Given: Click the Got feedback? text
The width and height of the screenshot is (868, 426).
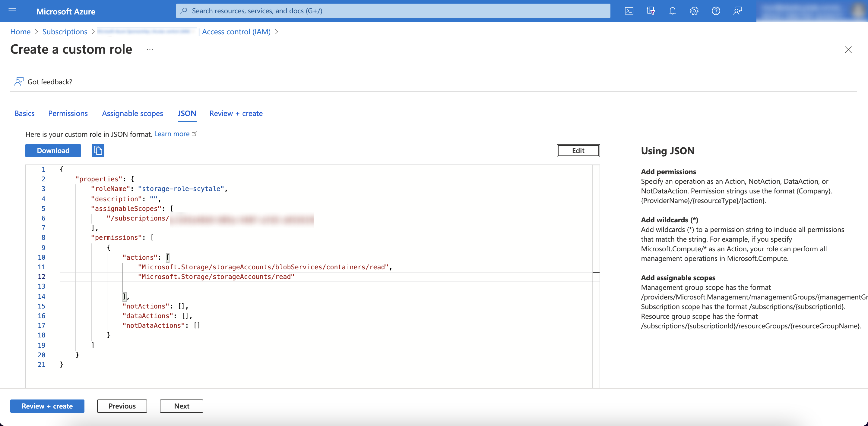Looking at the screenshot, I should click(50, 82).
